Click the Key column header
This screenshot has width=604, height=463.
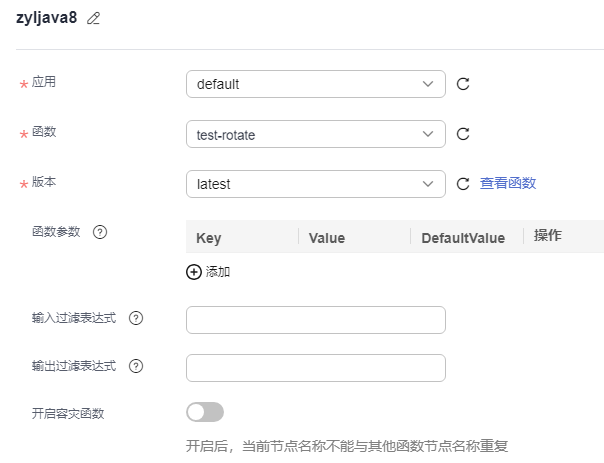(x=209, y=238)
